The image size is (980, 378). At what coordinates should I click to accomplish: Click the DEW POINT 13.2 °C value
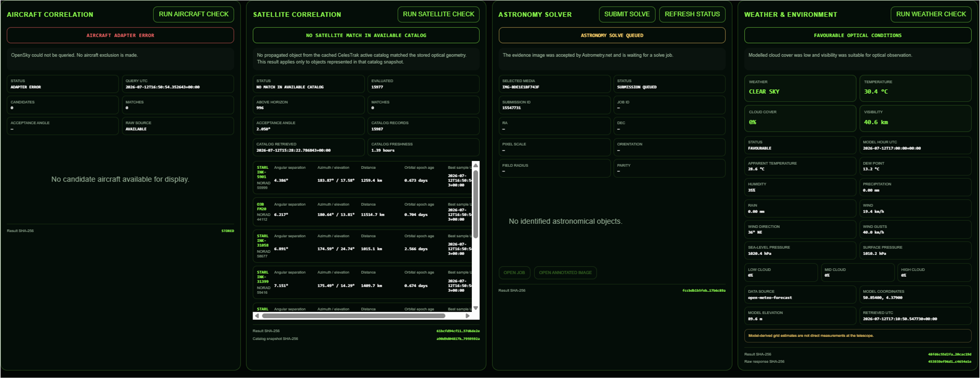[x=871, y=169]
